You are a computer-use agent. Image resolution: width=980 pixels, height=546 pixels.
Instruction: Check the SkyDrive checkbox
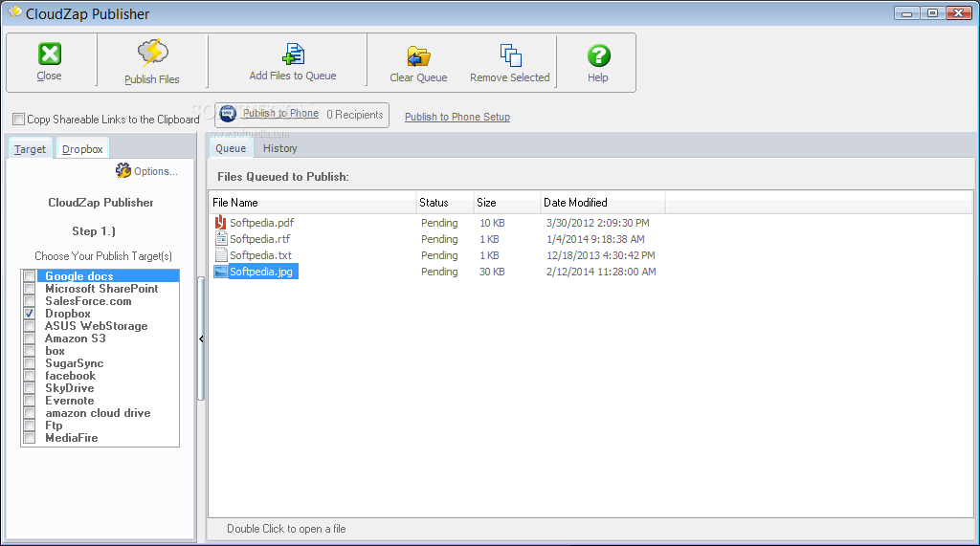[x=29, y=388]
